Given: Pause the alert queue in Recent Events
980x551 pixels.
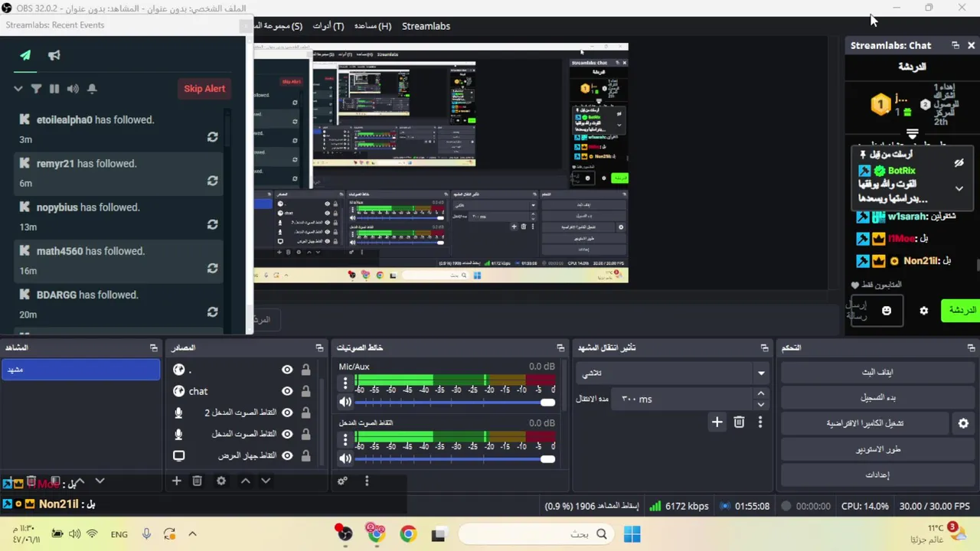Looking at the screenshot, I should click(x=54, y=89).
